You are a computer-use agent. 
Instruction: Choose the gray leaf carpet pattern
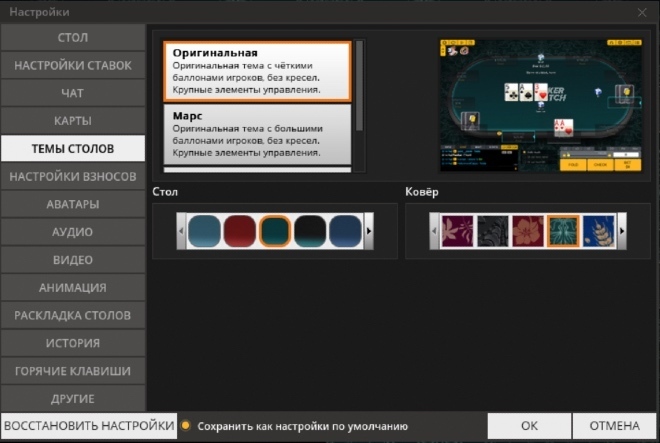click(x=493, y=232)
